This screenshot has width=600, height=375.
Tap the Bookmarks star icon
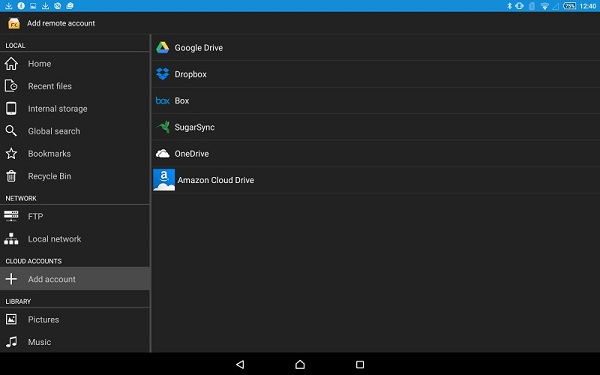(x=11, y=153)
